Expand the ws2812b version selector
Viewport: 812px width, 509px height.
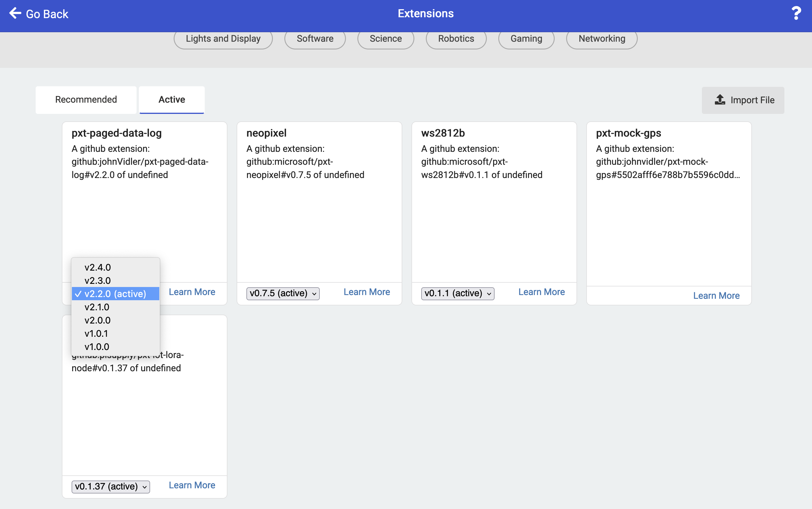point(457,293)
